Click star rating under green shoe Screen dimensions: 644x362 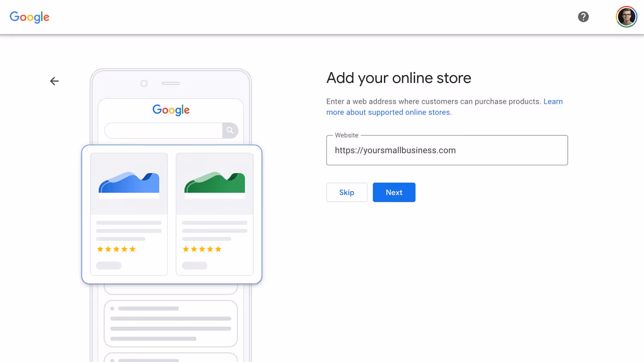pyautogui.click(x=202, y=249)
